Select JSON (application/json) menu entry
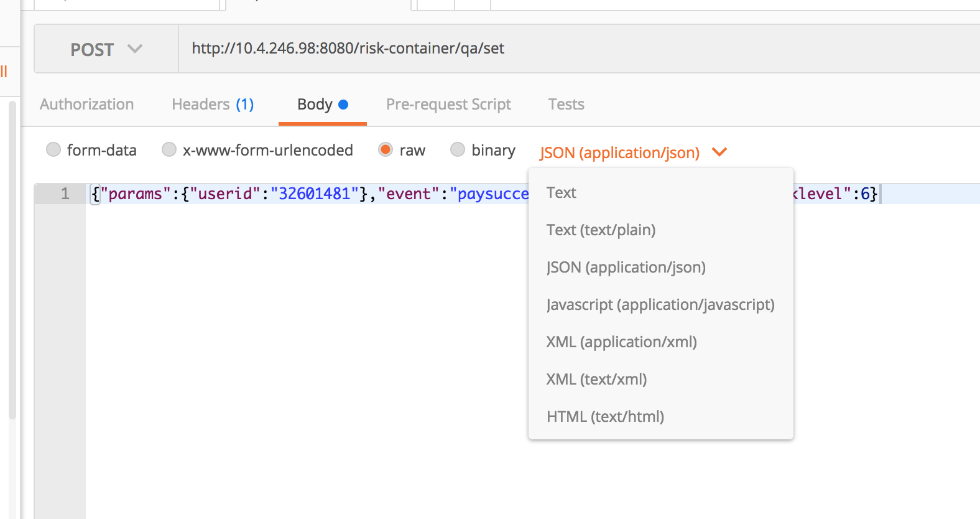This screenshot has height=519, width=980. (x=626, y=268)
